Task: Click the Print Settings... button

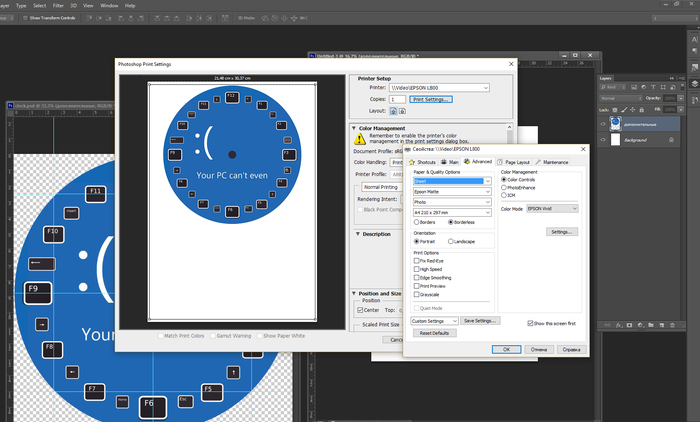Action: [x=432, y=100]
